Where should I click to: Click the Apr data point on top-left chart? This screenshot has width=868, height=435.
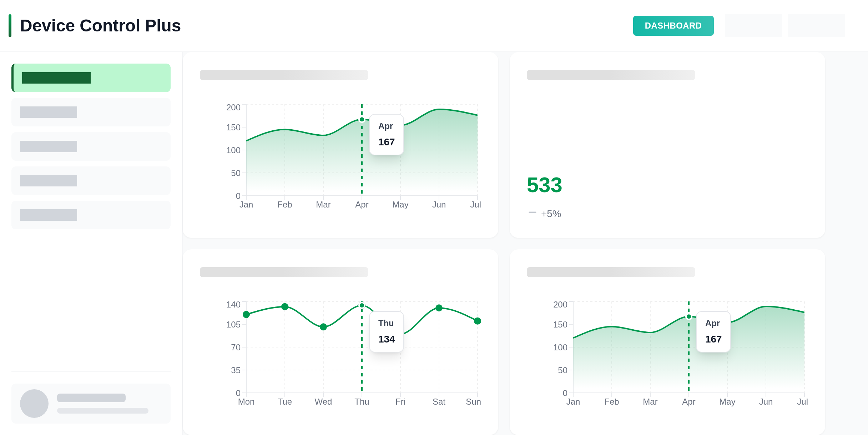point(362,120)
